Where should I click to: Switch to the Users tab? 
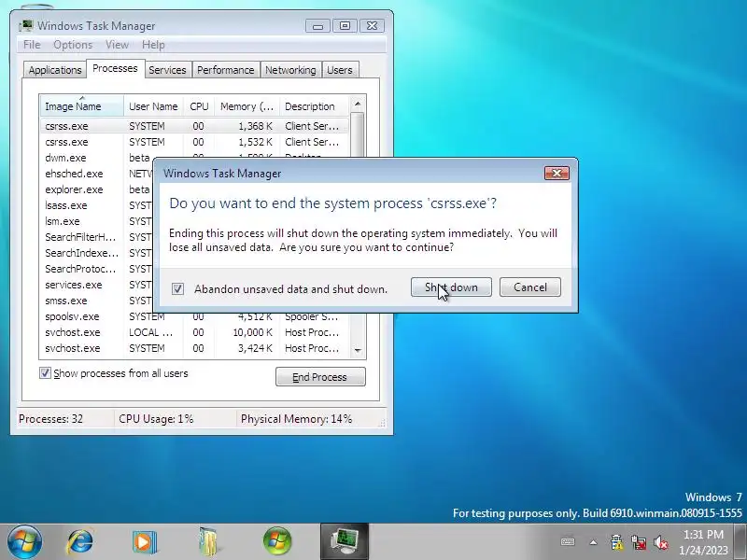pyautogui.click(x=340, y=70)
